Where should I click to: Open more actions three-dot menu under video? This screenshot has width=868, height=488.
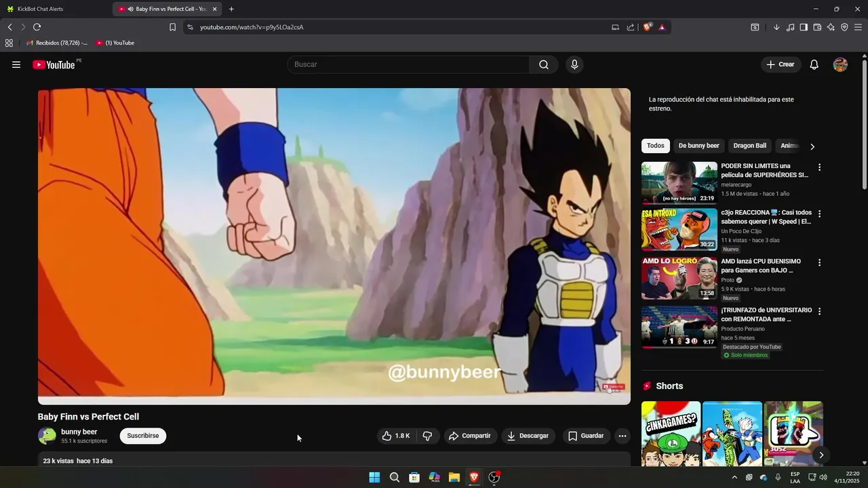tap(623, 436)
